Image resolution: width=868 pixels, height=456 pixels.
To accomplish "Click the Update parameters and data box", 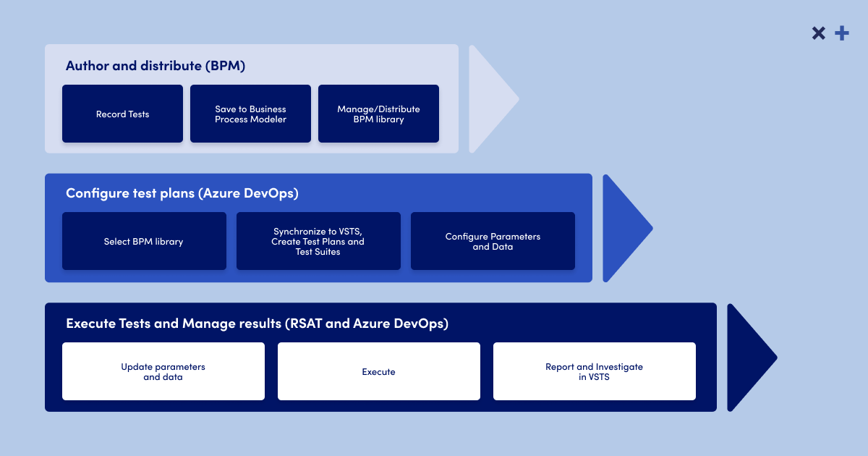I will (x=163, y=371).
